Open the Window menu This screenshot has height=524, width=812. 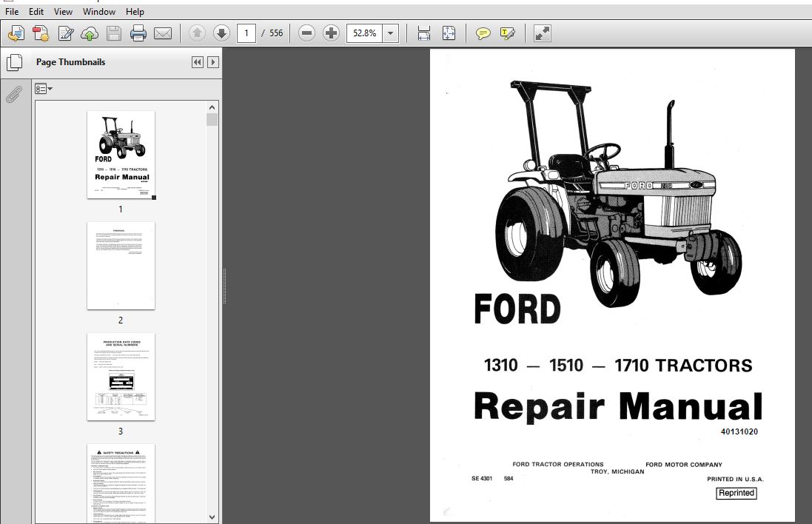tap(99, 11)
